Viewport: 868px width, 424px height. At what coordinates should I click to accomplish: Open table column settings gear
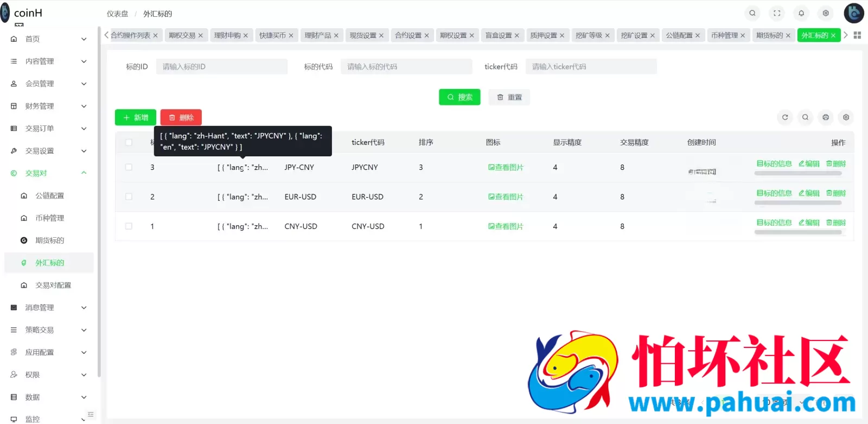point(846,117)
